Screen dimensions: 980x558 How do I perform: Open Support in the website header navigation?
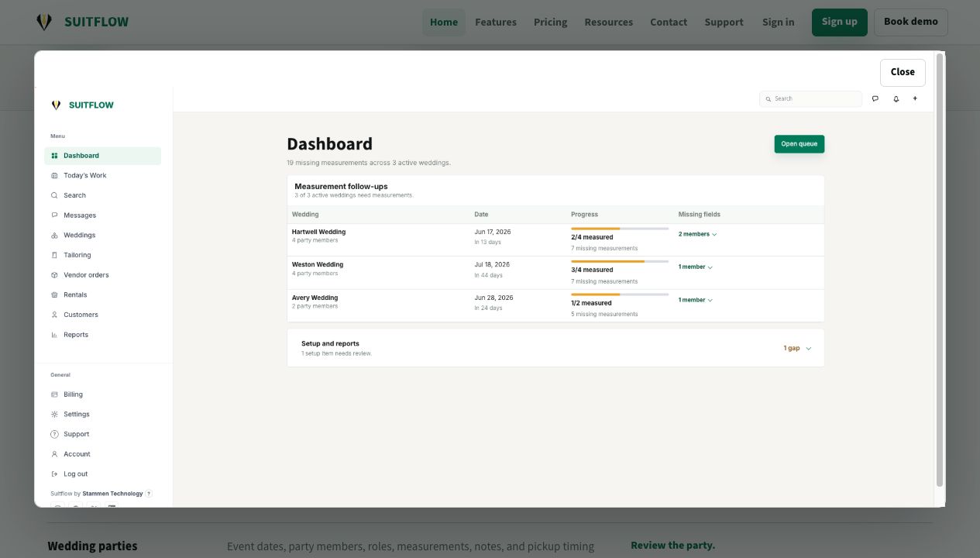pos(724,22)
